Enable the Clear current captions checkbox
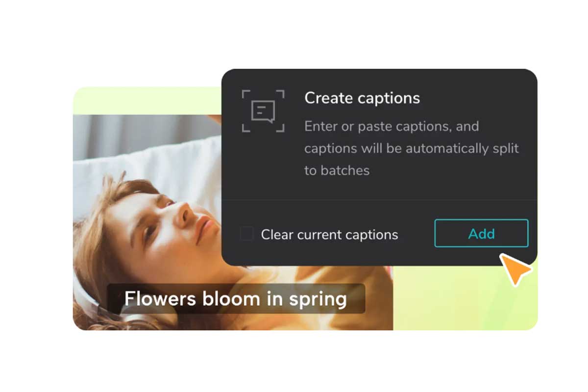Image resolution: width=588 pixels, height=392 pixels. 246,234
